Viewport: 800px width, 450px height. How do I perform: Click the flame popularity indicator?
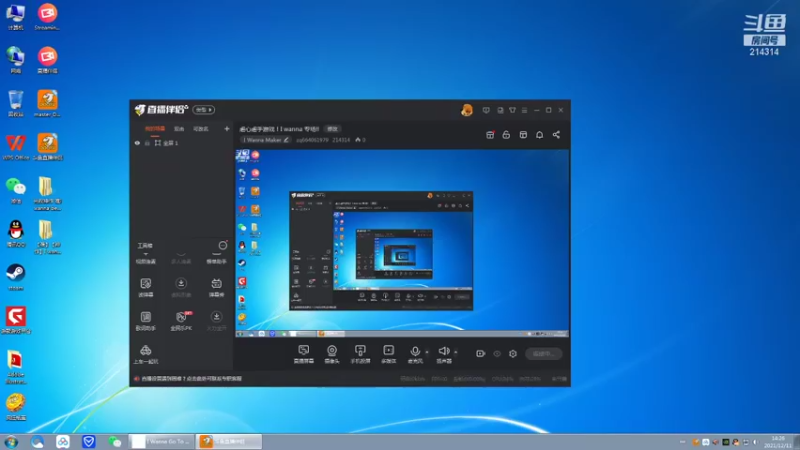[360, 140]
